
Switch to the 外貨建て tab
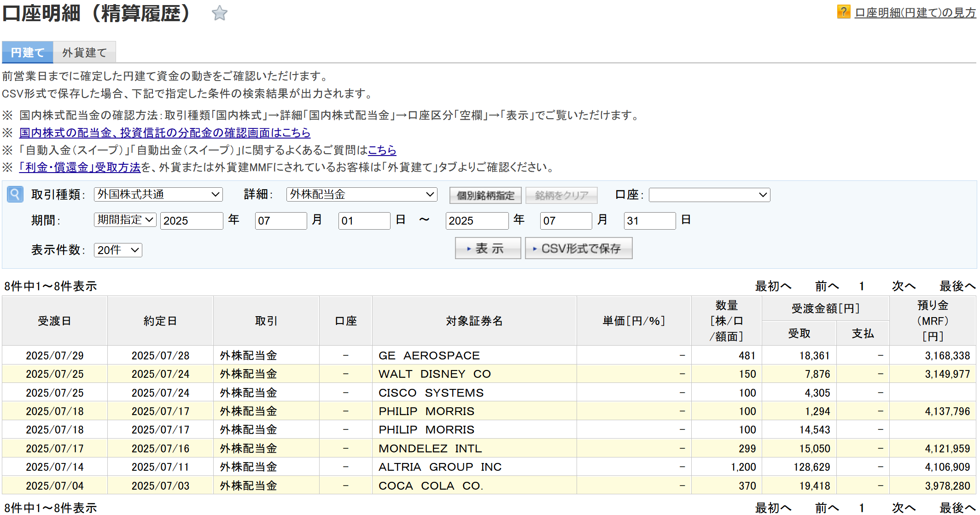point(84,52)
